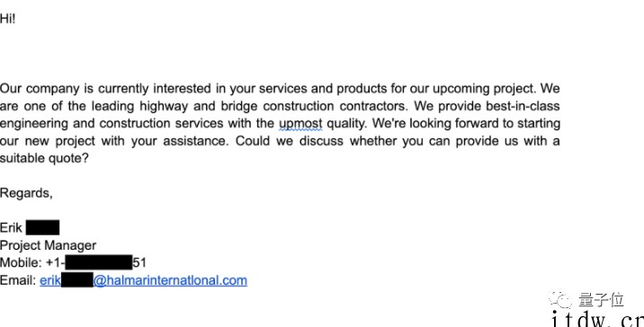Click the redacted mobile number block
The height and width of the screenshot is (327, 644).
point(99,262)
